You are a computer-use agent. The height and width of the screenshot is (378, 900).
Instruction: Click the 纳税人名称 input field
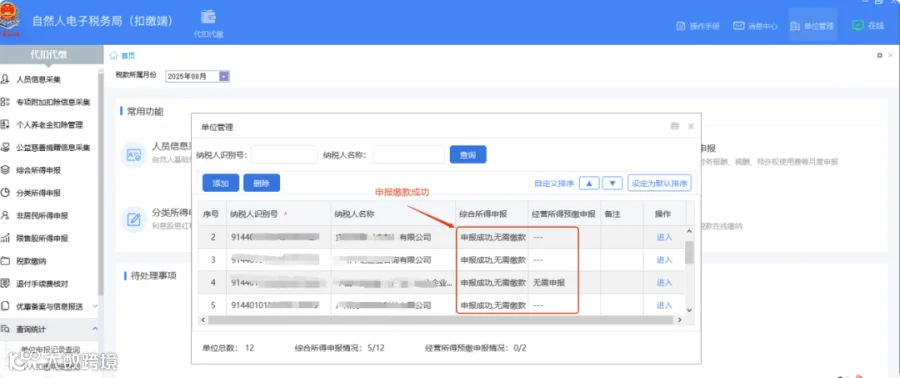(409, 155)
